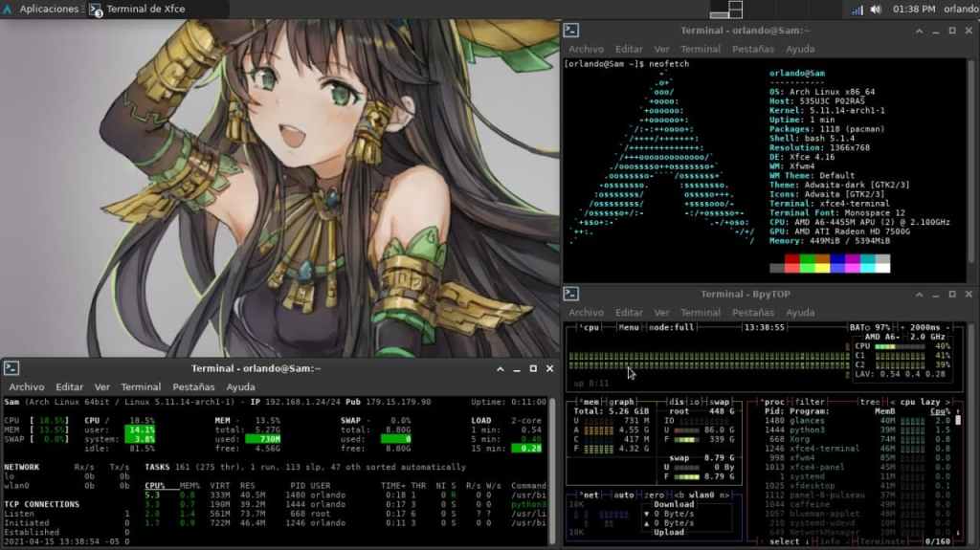Viewport: 980px width, 550px height.
Task: Toggle auto scaling in BpyTOP net box
Action: [624, 495]
